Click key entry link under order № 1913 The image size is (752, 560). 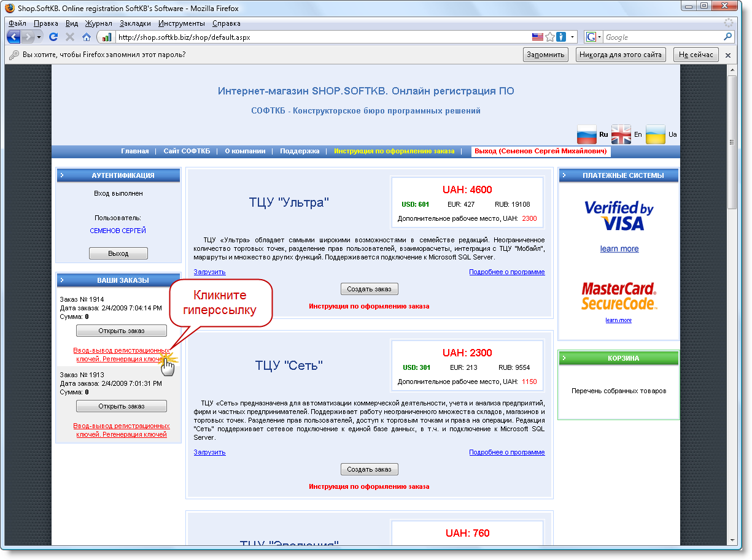click(122, 430)
